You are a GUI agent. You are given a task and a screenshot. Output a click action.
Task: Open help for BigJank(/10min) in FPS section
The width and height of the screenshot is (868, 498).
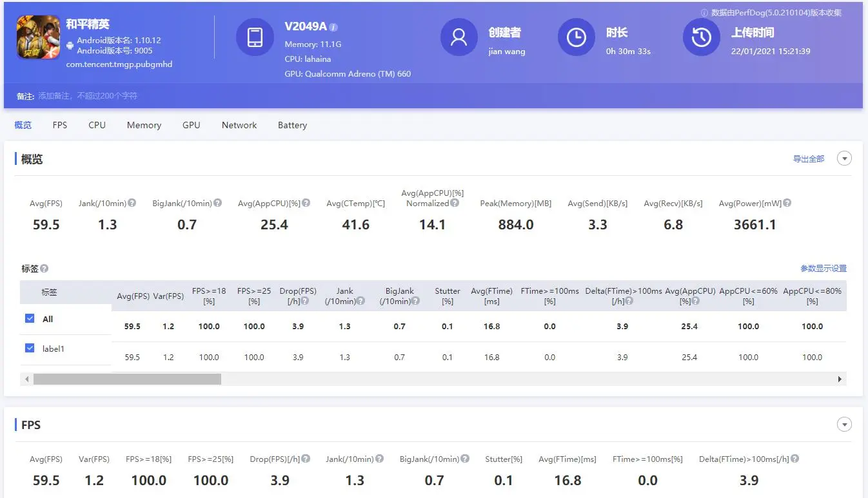click(464, 459)
